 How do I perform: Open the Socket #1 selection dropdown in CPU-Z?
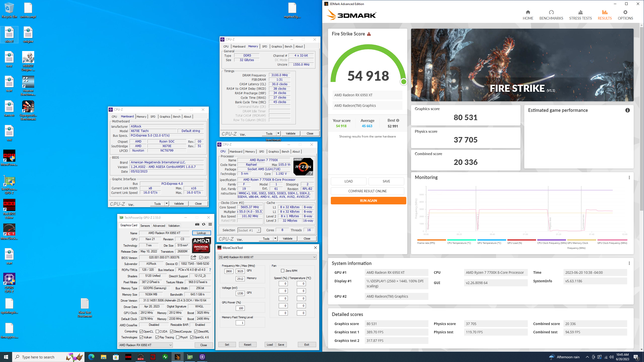tap(258, 230)
